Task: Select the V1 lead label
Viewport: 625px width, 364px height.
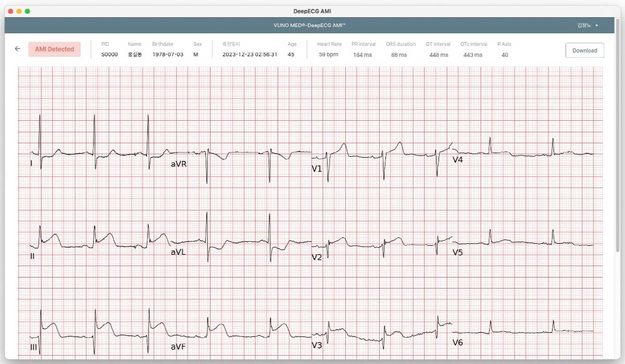Action: click(317, 169)
